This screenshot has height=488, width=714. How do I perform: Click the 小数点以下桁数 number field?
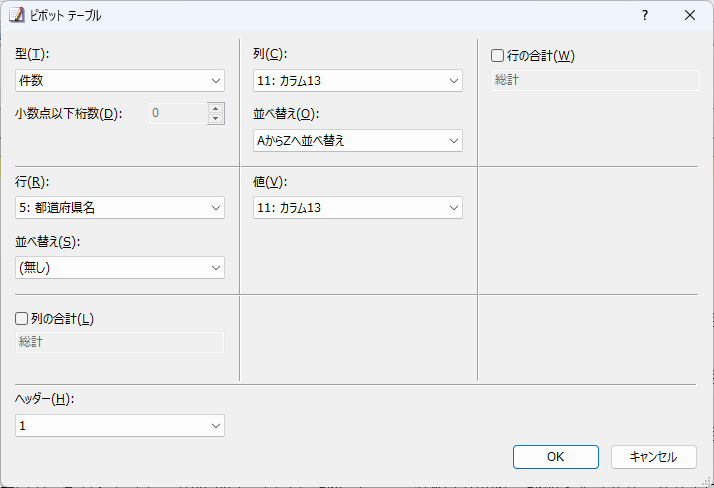(177, 113)
